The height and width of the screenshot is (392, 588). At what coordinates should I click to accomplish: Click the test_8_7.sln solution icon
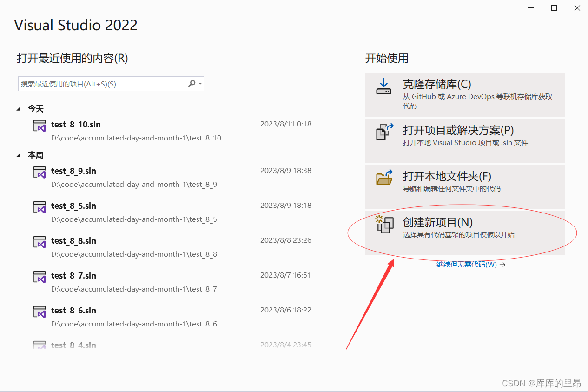pyautogui.click(x=40, y=277)
